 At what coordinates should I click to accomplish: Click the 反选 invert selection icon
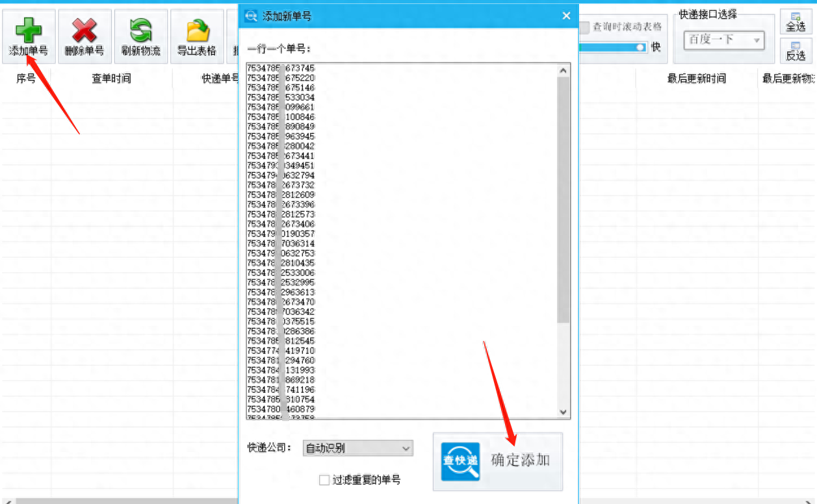click(x=796, y=50)
